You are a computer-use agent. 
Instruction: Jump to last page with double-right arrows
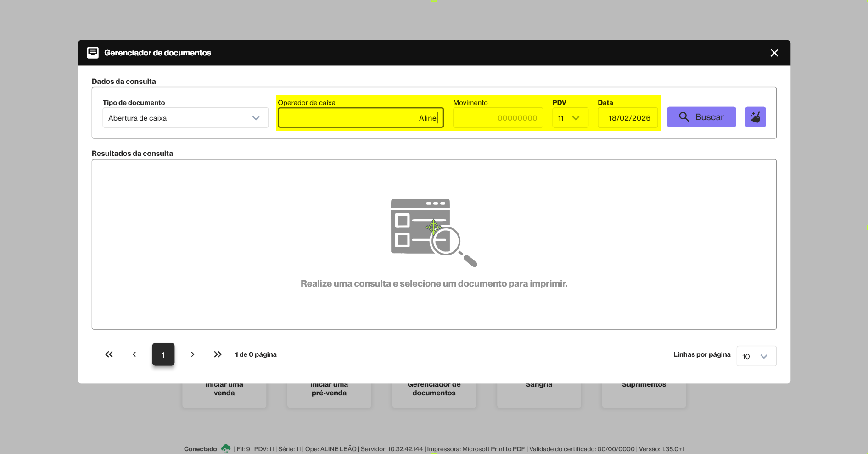[218, 354]
